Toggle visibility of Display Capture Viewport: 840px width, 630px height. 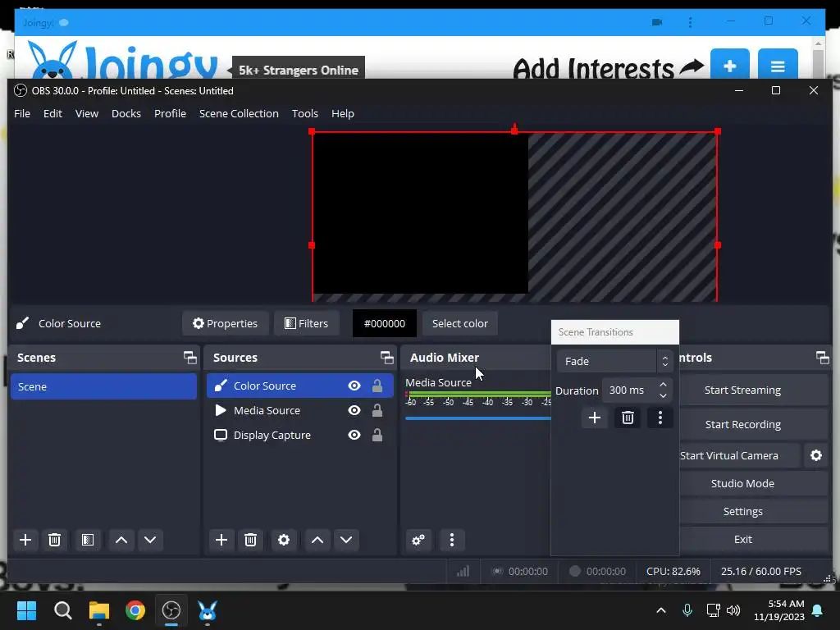click(x=354, y=435)
